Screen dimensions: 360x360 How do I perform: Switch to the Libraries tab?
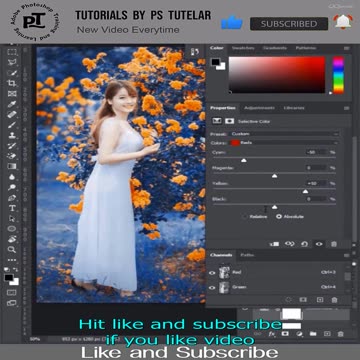pyautogui.click(x=294, y=108)
